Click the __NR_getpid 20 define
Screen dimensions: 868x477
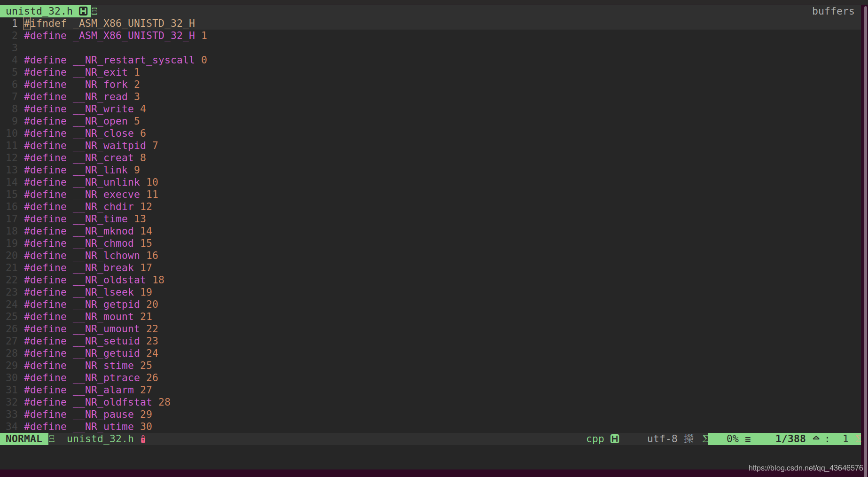[91, 305]
